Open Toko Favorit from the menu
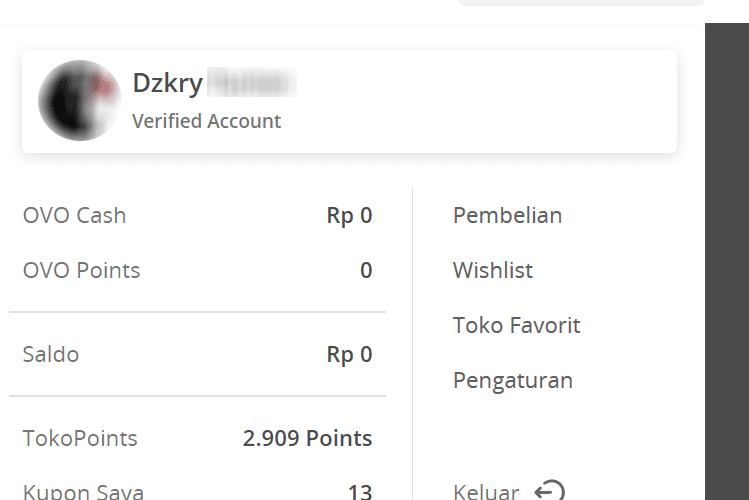 516,325
